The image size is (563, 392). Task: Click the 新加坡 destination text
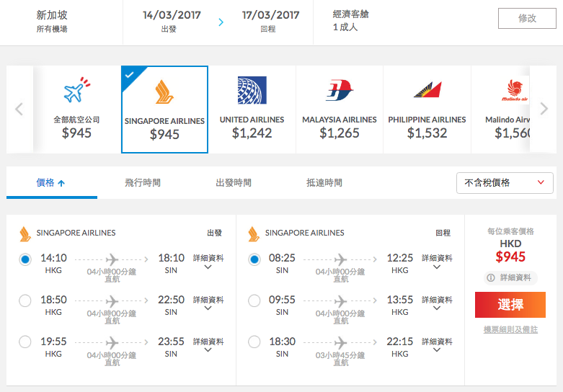[x=52, y=15]
